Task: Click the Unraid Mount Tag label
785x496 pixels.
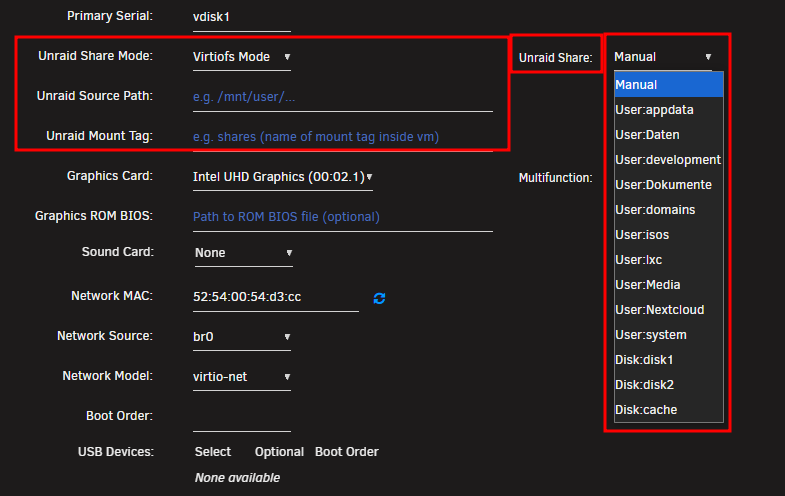Action: (100, 136)
